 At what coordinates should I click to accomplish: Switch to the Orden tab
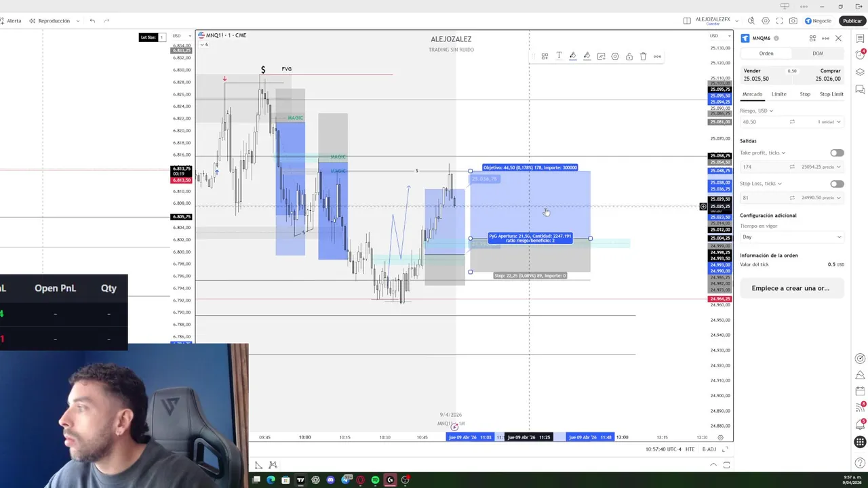(766, 54)
